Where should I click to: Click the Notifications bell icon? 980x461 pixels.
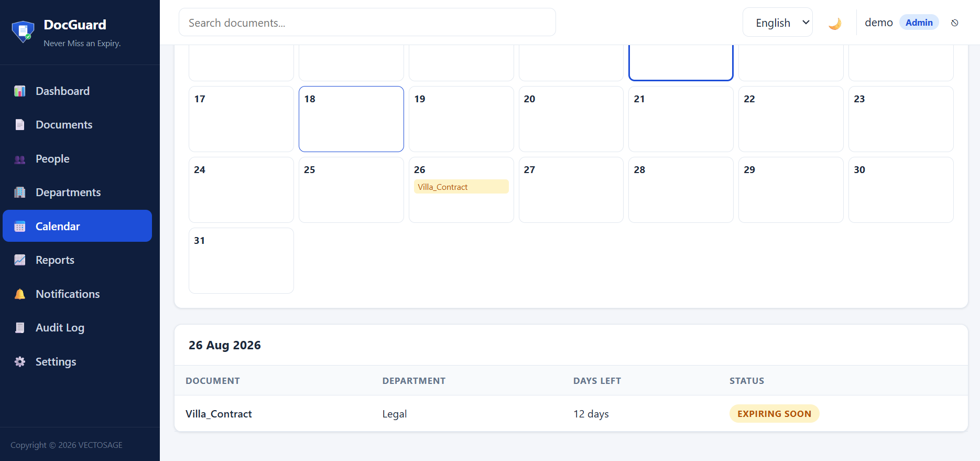pyautogui.click(x=20, y=294)
